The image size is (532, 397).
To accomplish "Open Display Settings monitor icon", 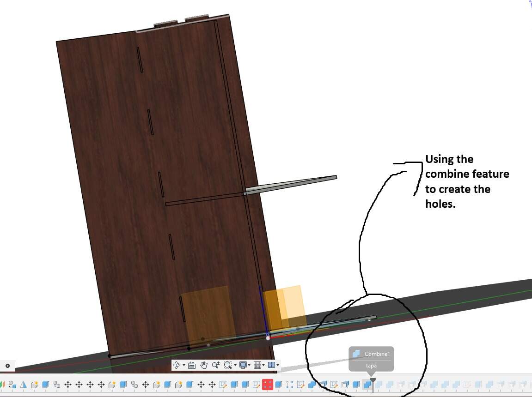I will (243, 365).
